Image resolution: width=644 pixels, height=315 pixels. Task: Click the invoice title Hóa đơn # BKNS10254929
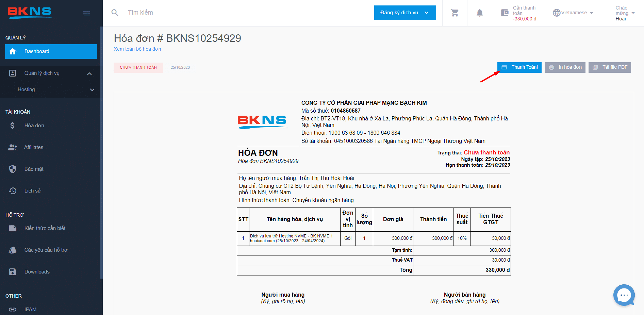pos(178,38)
